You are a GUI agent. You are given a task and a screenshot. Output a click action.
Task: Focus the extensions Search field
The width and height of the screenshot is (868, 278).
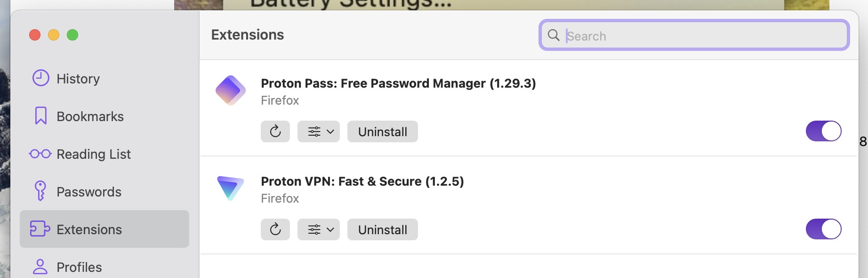click(701, 36)
